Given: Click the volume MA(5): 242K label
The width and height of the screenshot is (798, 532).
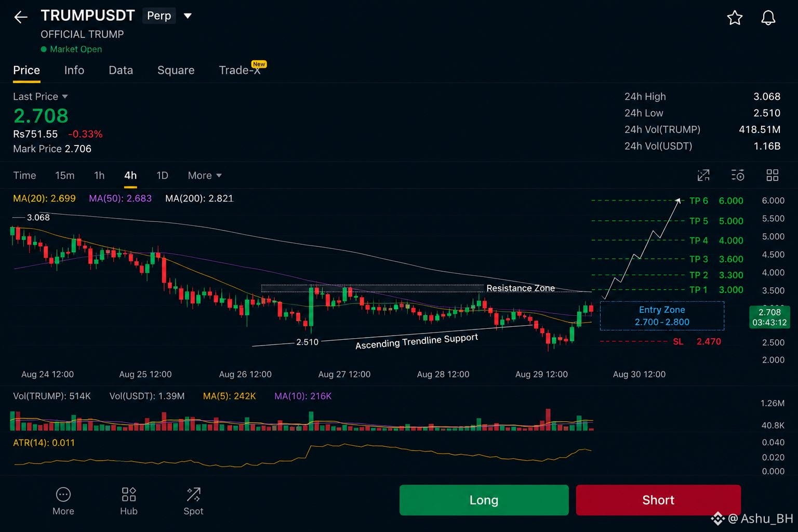Looking at the screenshot, I should click(x=230, y=396).
